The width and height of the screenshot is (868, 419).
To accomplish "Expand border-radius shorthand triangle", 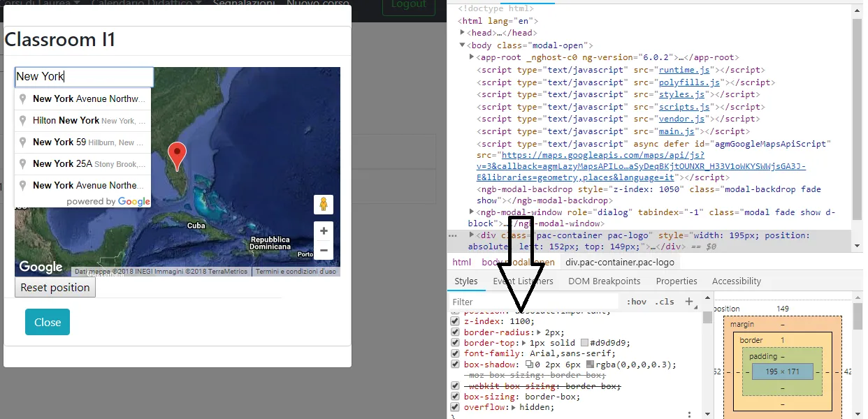I will point(539,332).
